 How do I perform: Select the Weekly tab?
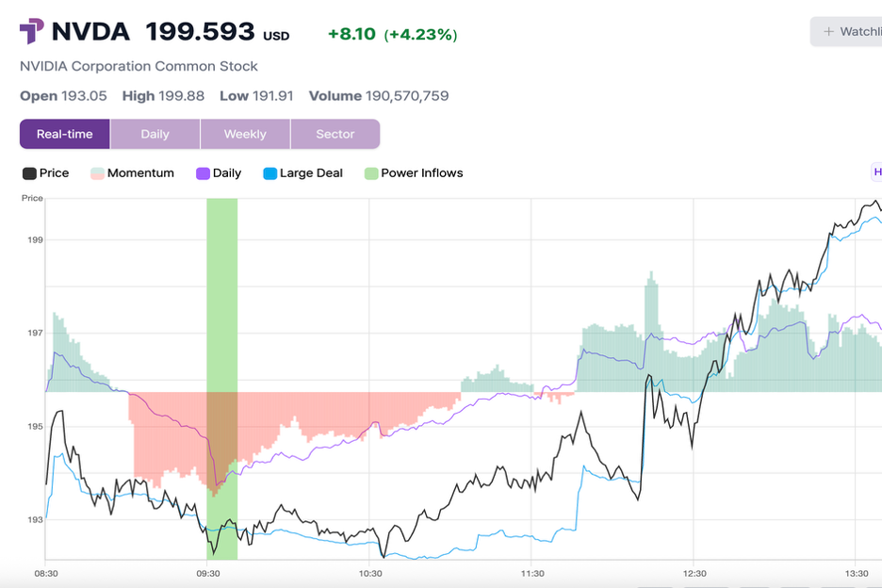[x=245, y=134]
